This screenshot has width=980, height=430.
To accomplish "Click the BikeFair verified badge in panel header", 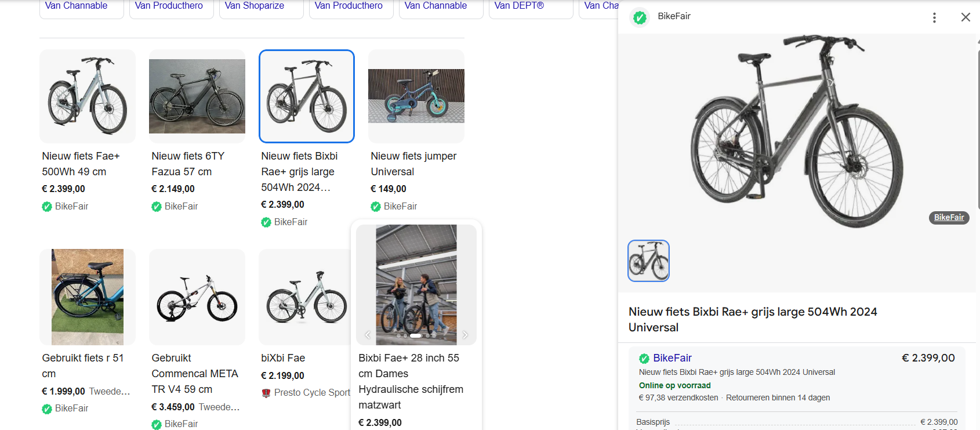I will click(x=640, y=17).
